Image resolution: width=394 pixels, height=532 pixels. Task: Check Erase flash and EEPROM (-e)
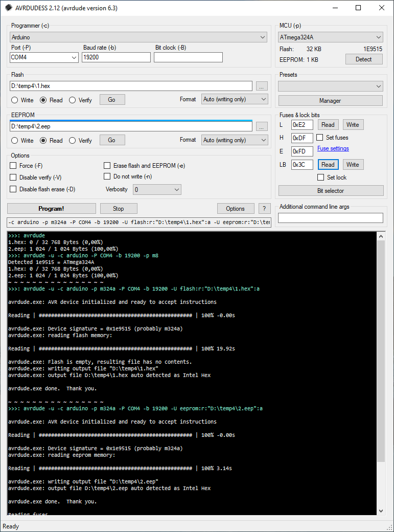(107, 166)
